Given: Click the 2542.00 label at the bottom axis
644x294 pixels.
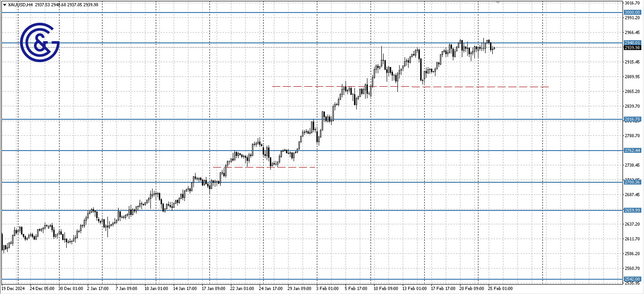Looking at the screenshot, I should pyautogui.click(x=632, y=278).
